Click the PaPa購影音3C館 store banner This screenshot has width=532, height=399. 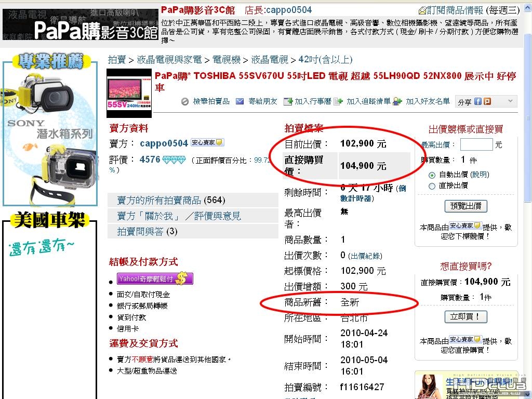[81, 24]
